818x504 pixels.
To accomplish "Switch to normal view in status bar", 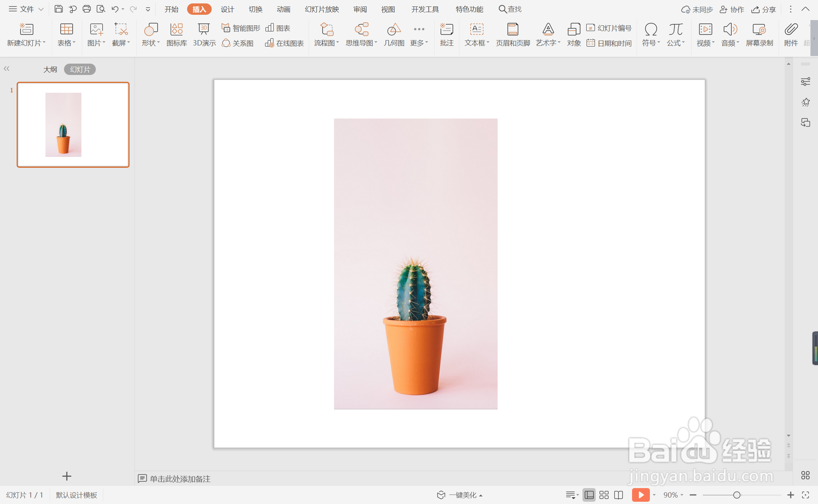I will [589, 495].
